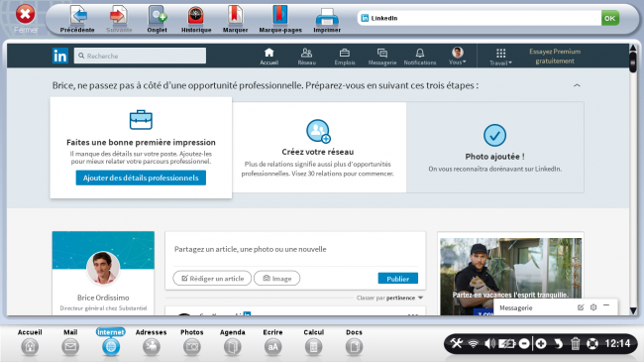The image size is (644, 362).
Task: Click Essayez Premium gratuitement link
Action: point(555,57)
